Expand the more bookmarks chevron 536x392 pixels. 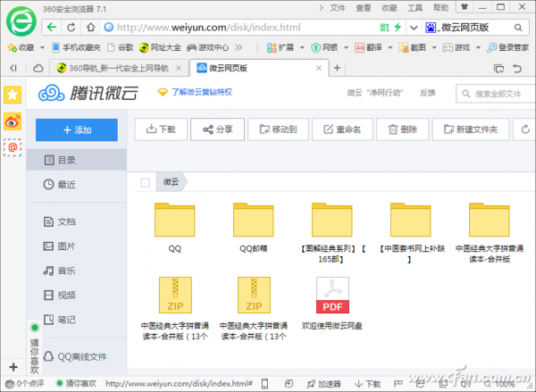239,47
